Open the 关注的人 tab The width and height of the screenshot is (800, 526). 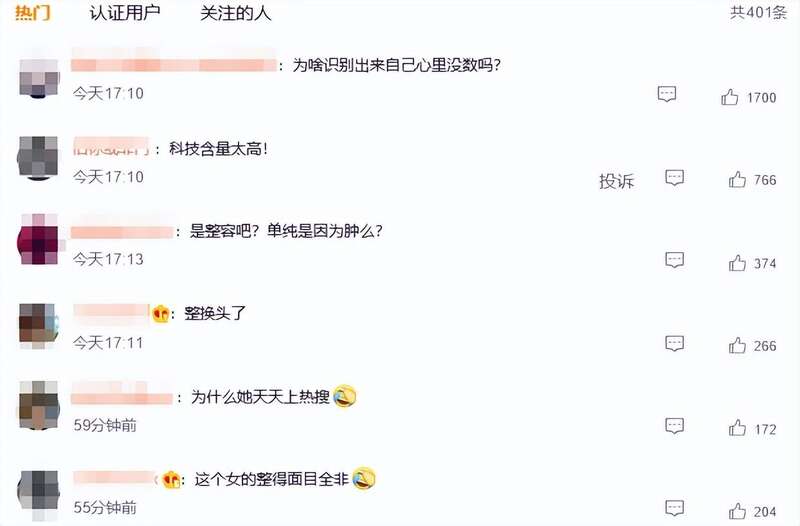(235, 13)
